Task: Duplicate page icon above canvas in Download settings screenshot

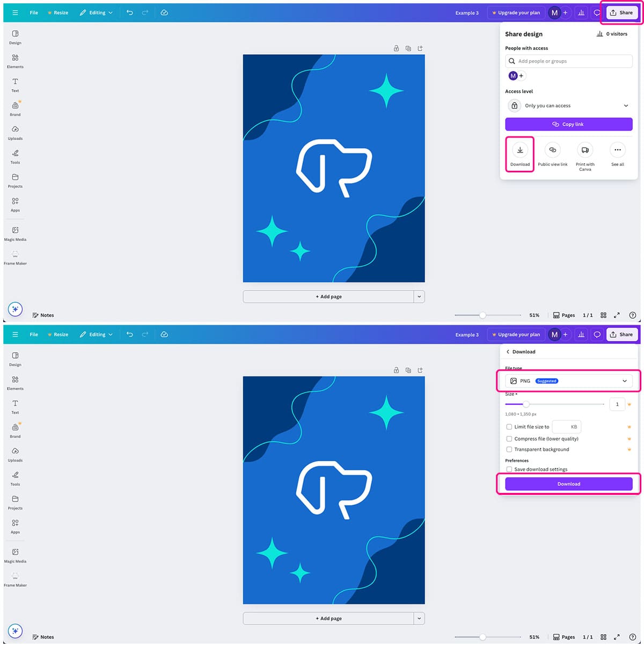Action: (x=408, y=370)
